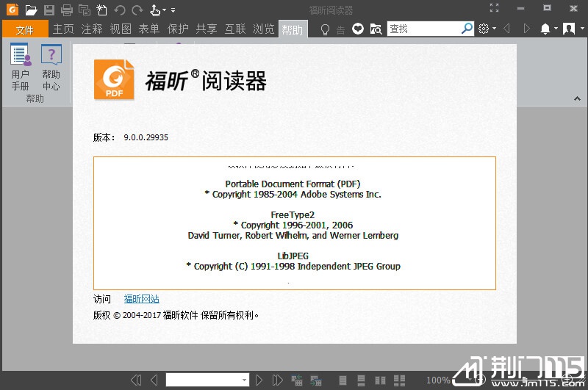The image size is (588, 390).
Task: Go to previous search result arrow
Action: (x=506, y=29)
